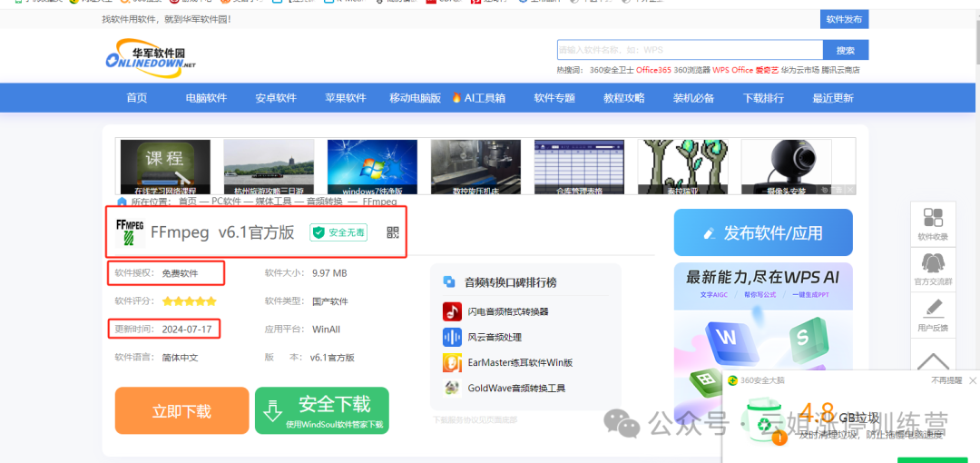The image size is (980, 463).
Task: Open 安卓软件 in the nav bar
Action: tap(276, 98)
